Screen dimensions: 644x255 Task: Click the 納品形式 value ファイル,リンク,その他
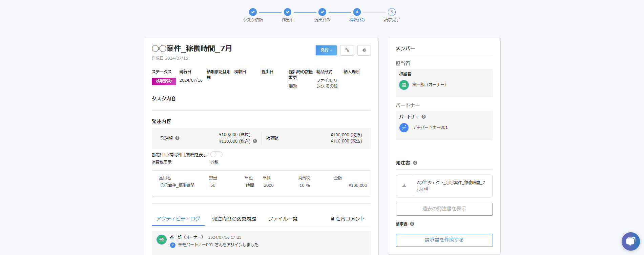click(327, 83)
